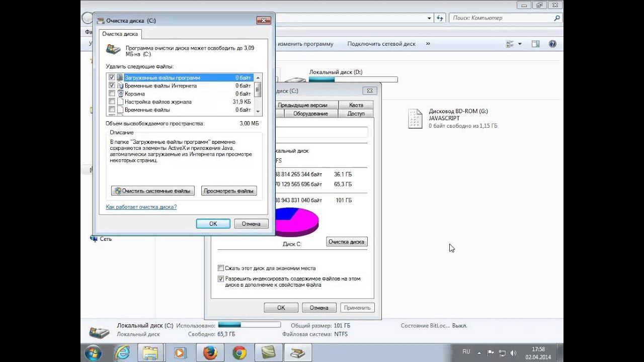This screenshot has height=362, width=644.
Task: Click Очистить системные файлы button
Action: pos(153,191)
